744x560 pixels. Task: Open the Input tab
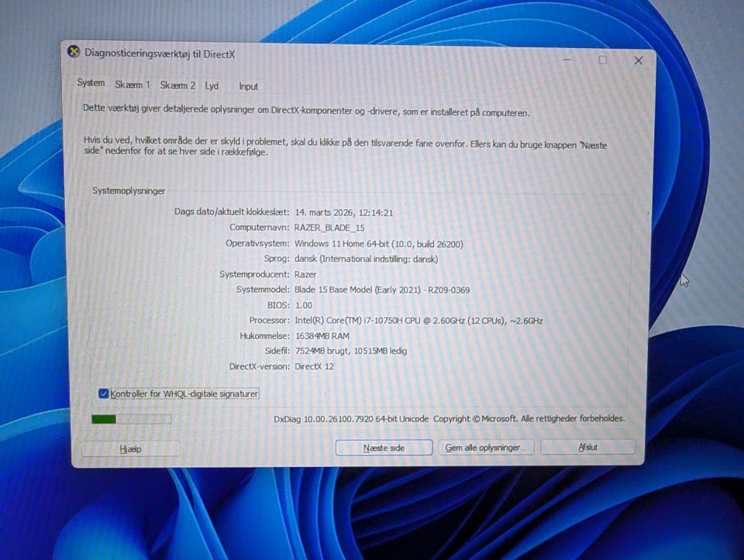248,86
